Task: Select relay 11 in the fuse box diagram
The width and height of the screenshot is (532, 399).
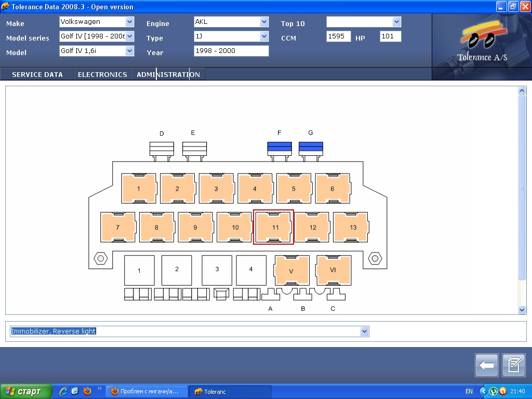Action: 274,227
